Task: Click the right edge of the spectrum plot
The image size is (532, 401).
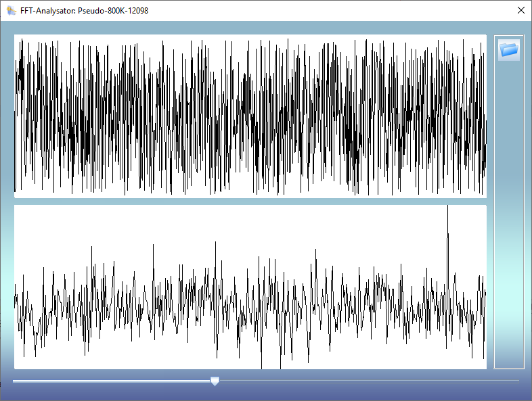Action: pyautogui.click(x=483, y=287)
